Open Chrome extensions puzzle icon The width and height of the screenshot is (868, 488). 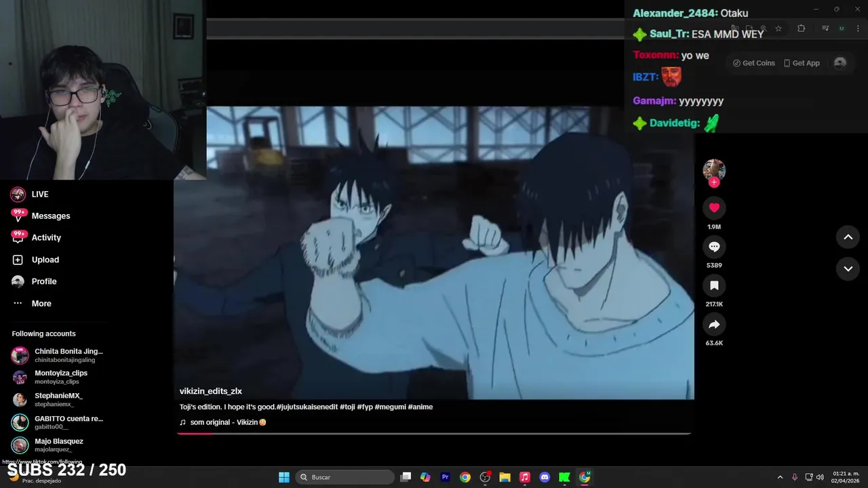pos(802,28)
